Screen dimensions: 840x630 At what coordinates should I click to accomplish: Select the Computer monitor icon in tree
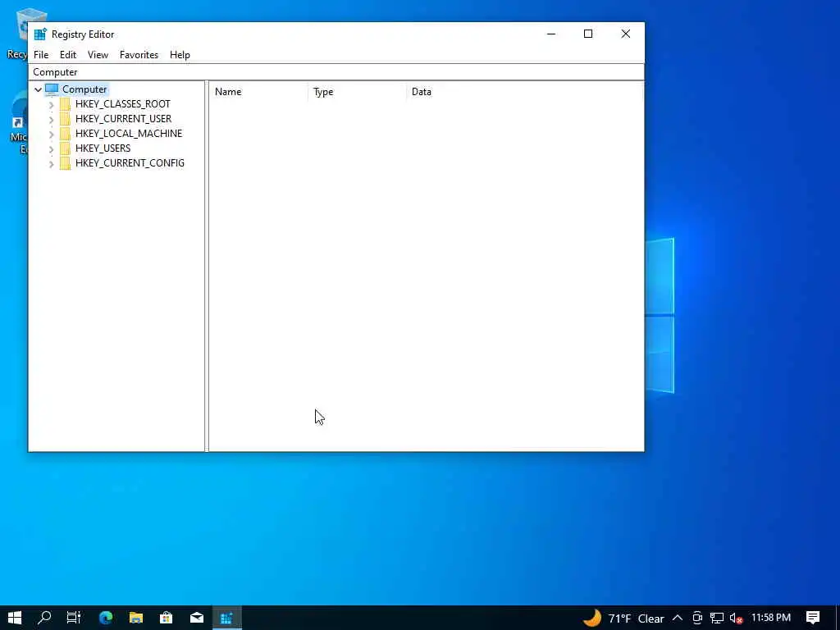52,89
